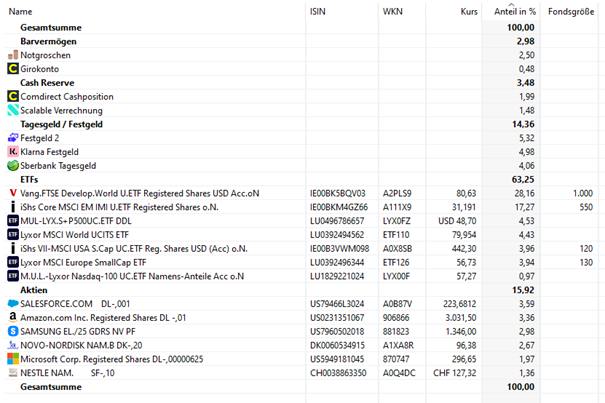Sort by the ISIN column header

318,12
